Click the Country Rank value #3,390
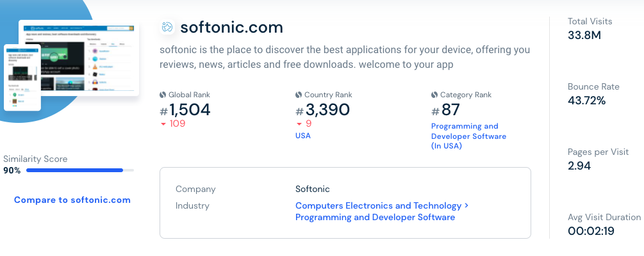This screenshot has width=644, height=256. coord(323,110)
